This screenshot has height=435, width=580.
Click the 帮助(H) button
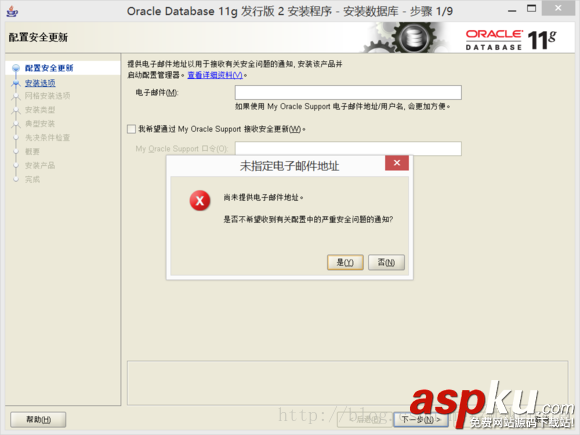coord(38,419)
